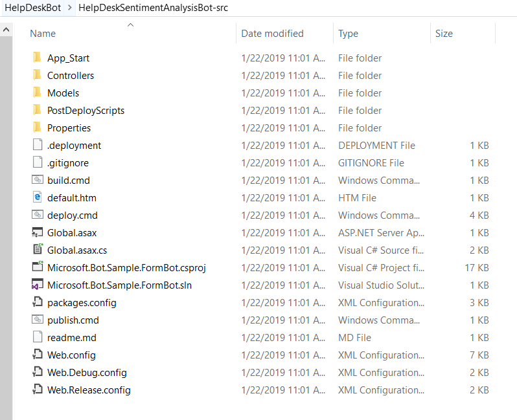This screenshot has height=420, width=517.
Task: Click the Visual C# Project fi... type cell
Action: pos(381,267)
